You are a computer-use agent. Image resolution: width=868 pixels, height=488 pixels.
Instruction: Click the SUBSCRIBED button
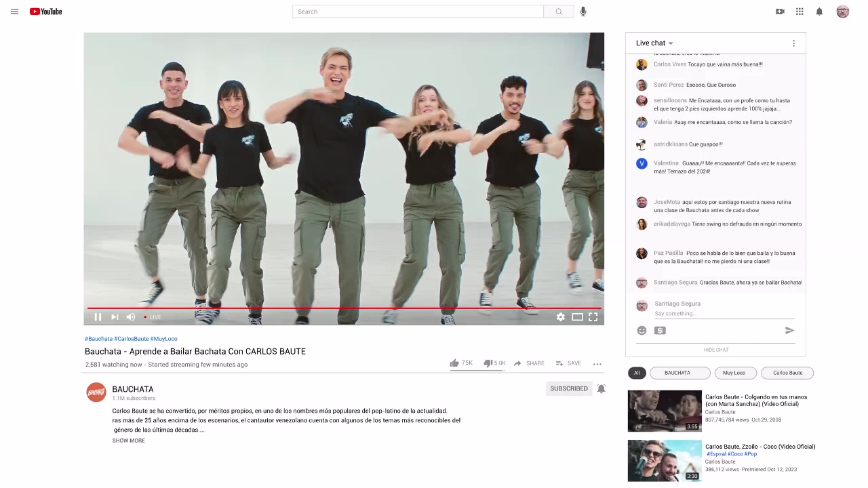point(569,388)
